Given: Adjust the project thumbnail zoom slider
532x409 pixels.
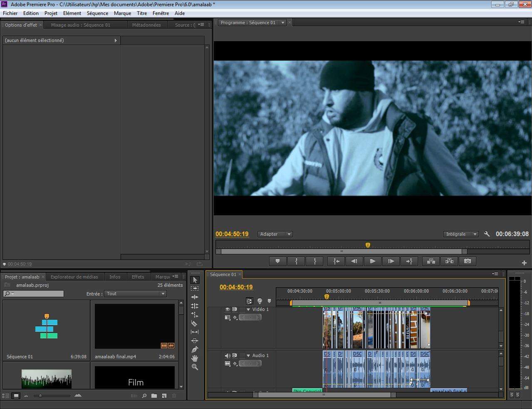Looking at the screenshot, I should point(40,396).
